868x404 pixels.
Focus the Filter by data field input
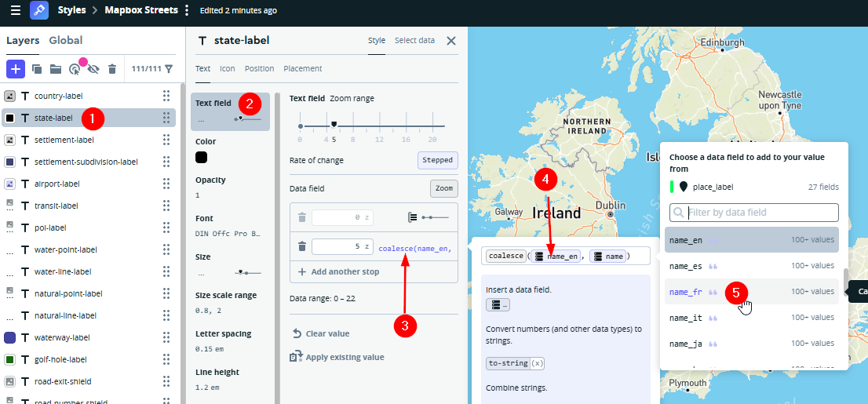[754, 213]
